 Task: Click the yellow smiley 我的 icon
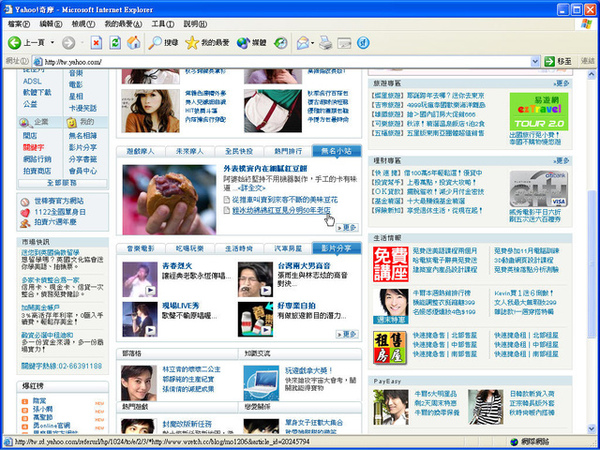coord(72,123)
